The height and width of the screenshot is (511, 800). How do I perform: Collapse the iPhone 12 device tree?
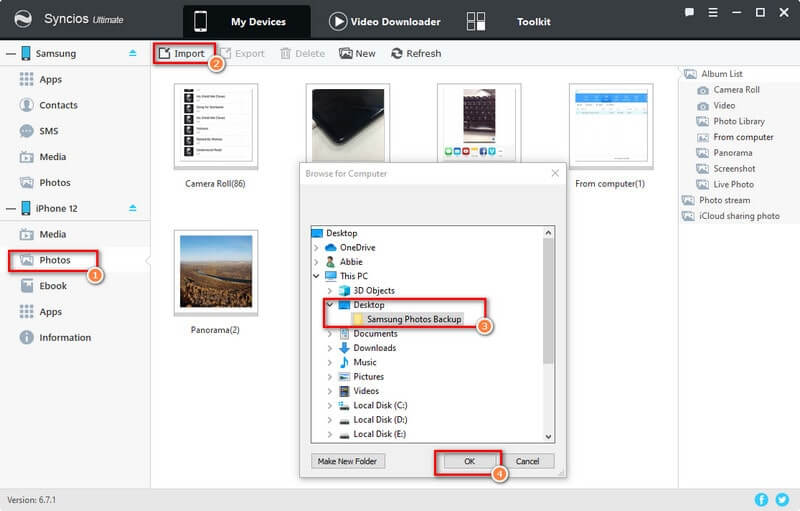[x=11, y=209]
